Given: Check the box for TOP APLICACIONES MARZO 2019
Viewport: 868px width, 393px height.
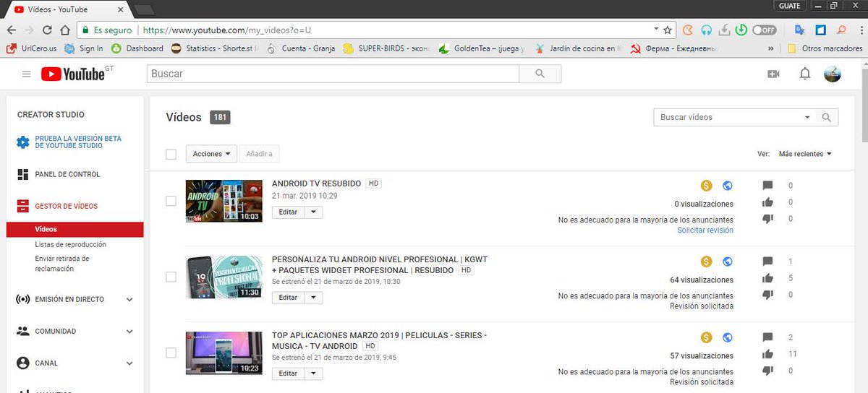Looking at the screenshot, I should [171, 353].
